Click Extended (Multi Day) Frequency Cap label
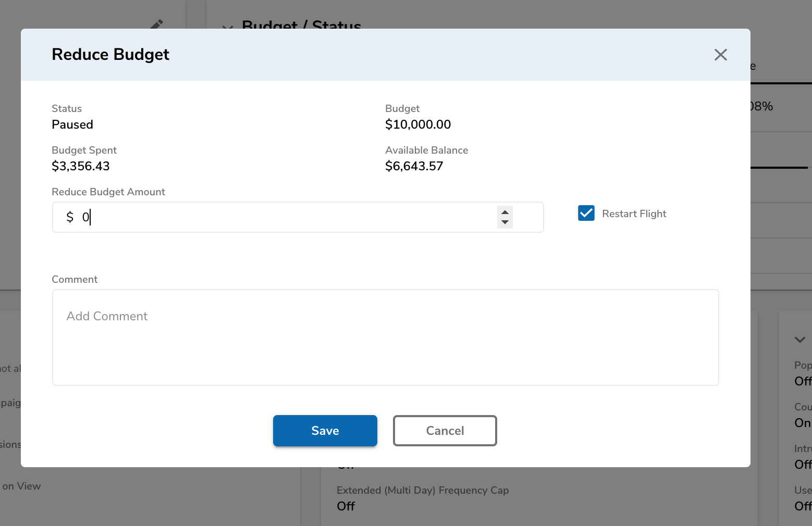Image resolution: width=812 pixels, height=526 pixels. [423, 490]
